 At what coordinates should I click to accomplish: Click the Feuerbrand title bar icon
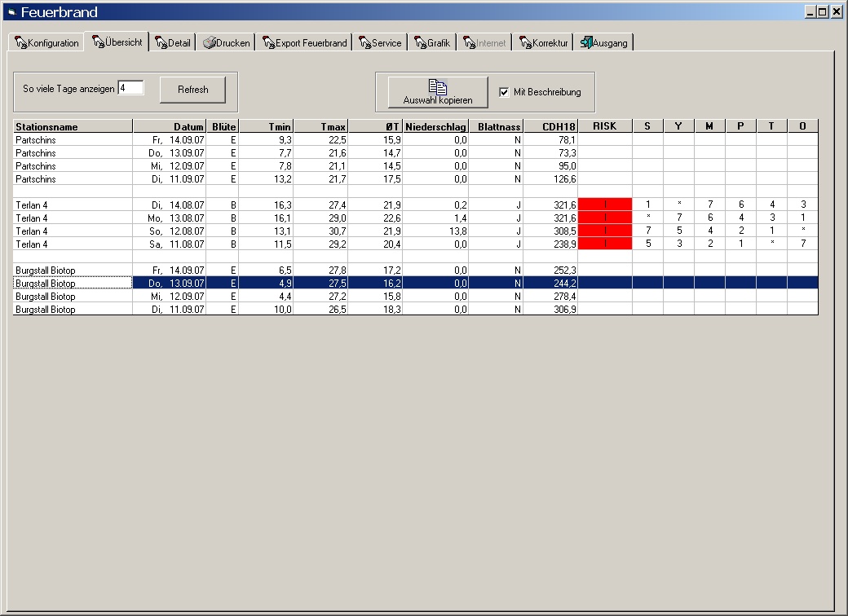(11, 12)
